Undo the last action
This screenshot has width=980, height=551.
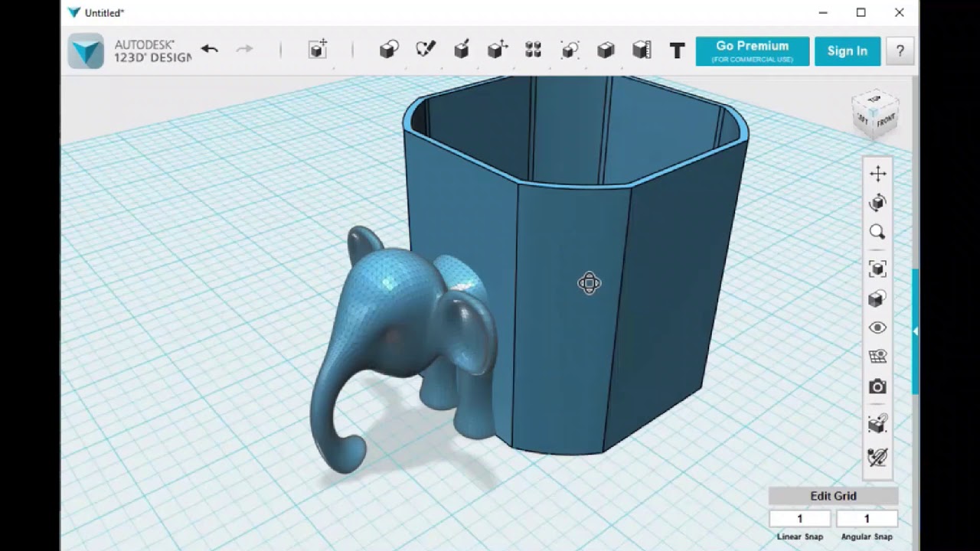[210, 50]
